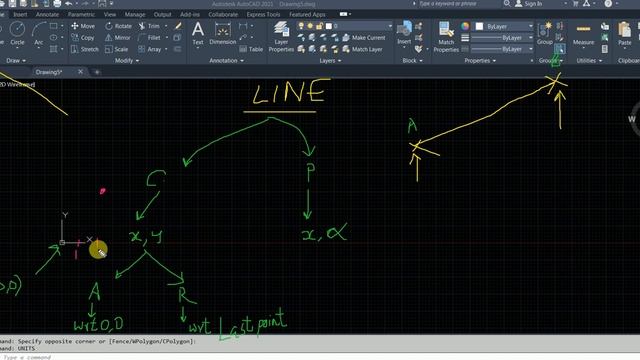The width and height of the screenshot is (640, 360).
Task: Open the Insert block tool
Action: click(x=404, y=33)
